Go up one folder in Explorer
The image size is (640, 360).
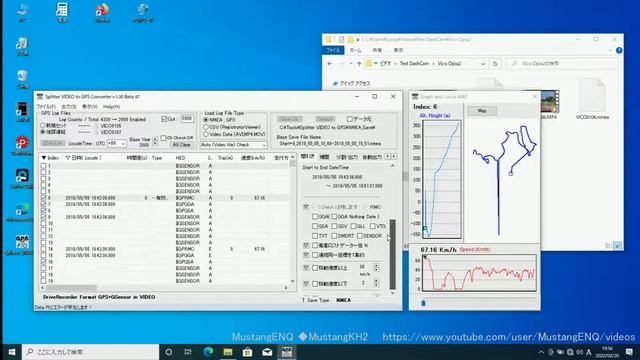359,64
